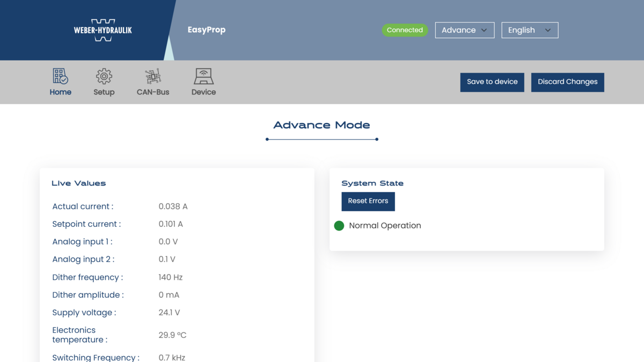Click the Setpoint current label
The height and width of the screenshot is (362, 644).
pos(86,224)
